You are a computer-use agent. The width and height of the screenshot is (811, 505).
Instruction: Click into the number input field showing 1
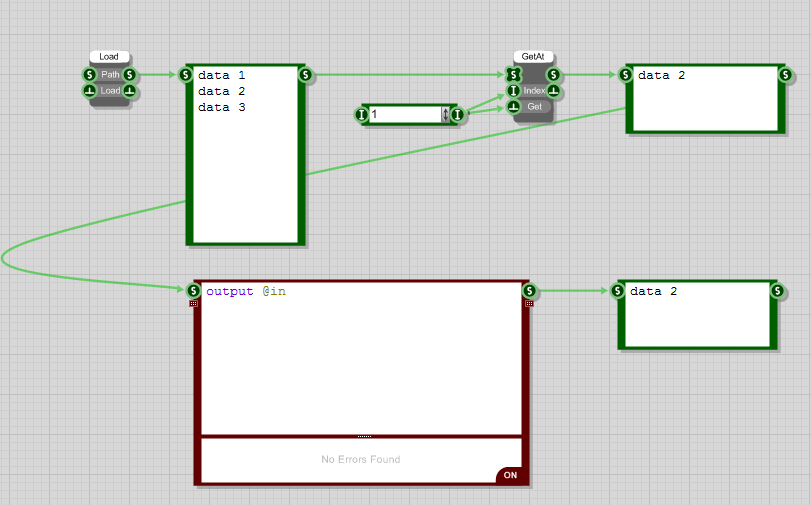pos(404,115)
